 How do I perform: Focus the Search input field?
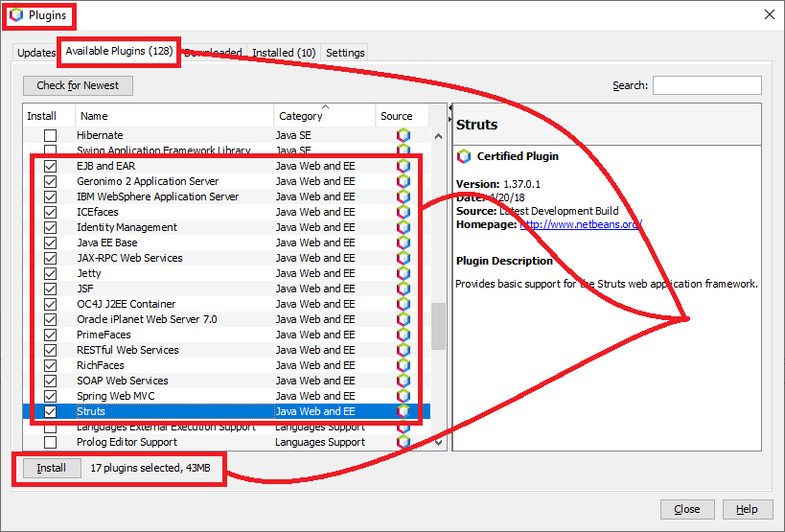click(x=707, y=85)
